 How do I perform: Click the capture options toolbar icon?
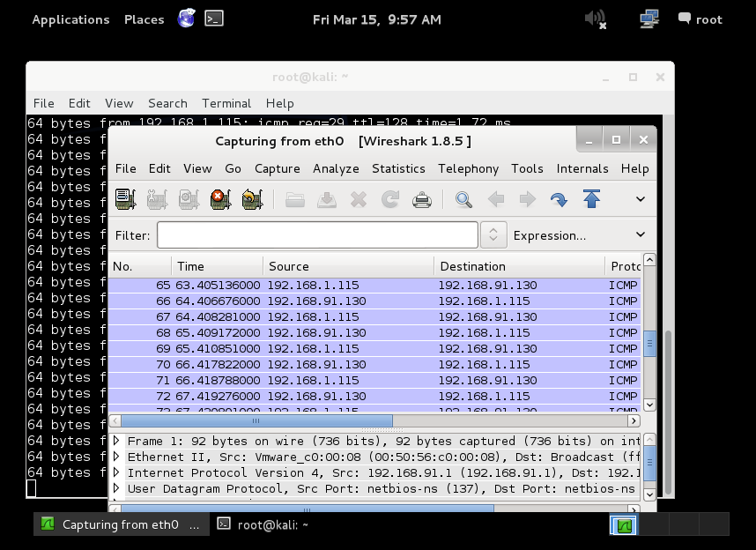click(157, 199)
